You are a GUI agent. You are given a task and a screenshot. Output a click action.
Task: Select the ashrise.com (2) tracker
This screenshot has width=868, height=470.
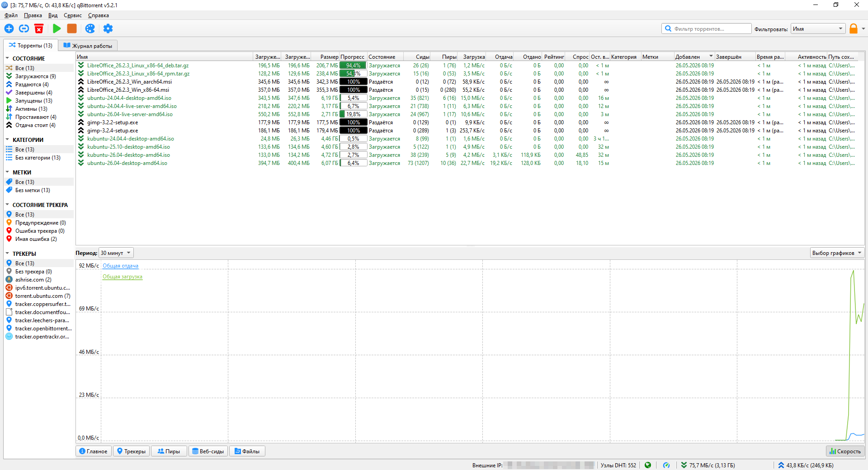pos(39,280)
